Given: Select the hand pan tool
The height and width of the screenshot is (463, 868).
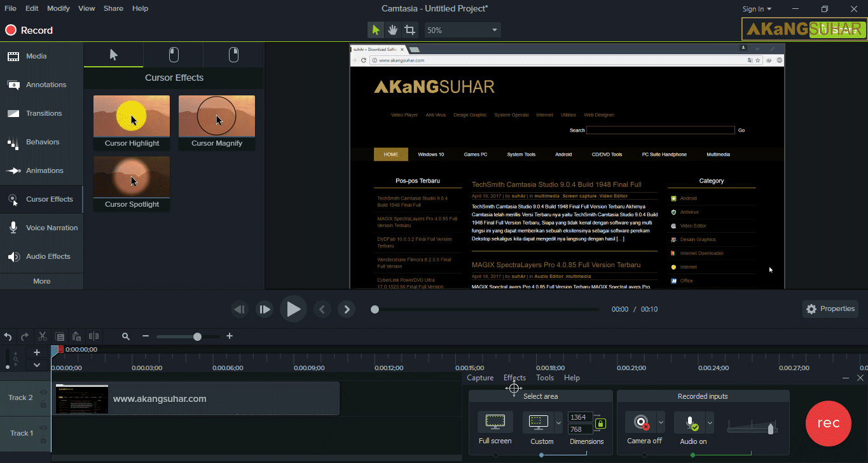Looking at the screenshot, I should click(x=393, y=30).
